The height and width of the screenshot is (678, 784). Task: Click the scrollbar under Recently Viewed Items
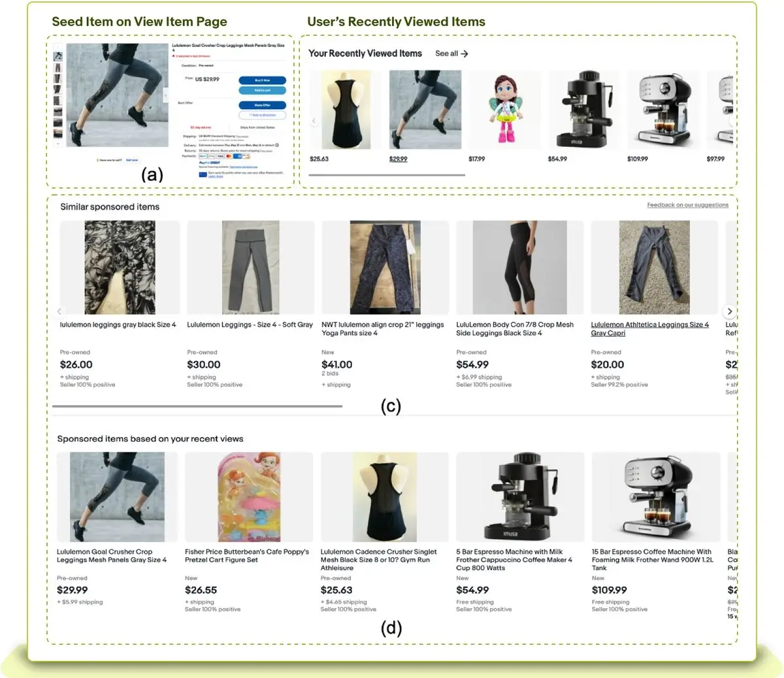[x=387, y=175]
